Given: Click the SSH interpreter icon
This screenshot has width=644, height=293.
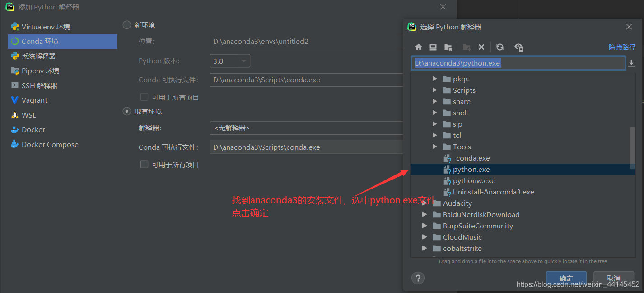Looking at the screenshot, I should pos(15,85).
